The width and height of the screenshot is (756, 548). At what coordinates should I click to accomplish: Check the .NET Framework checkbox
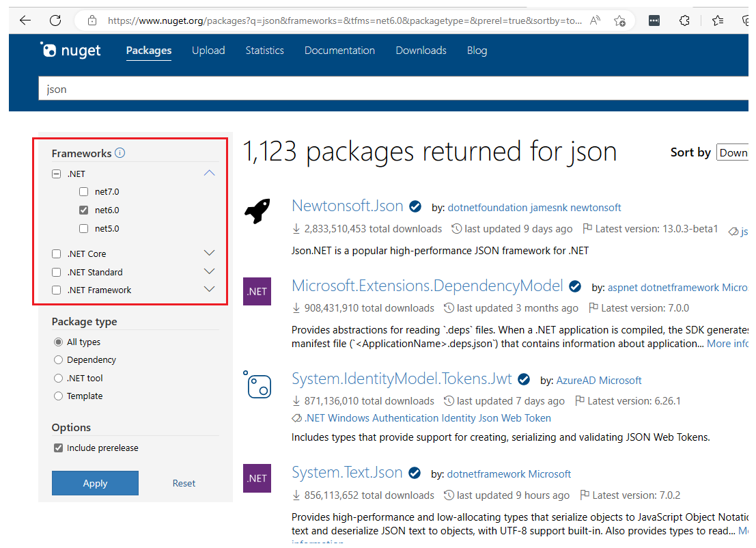pyautogui.click(x=57, y=290)
